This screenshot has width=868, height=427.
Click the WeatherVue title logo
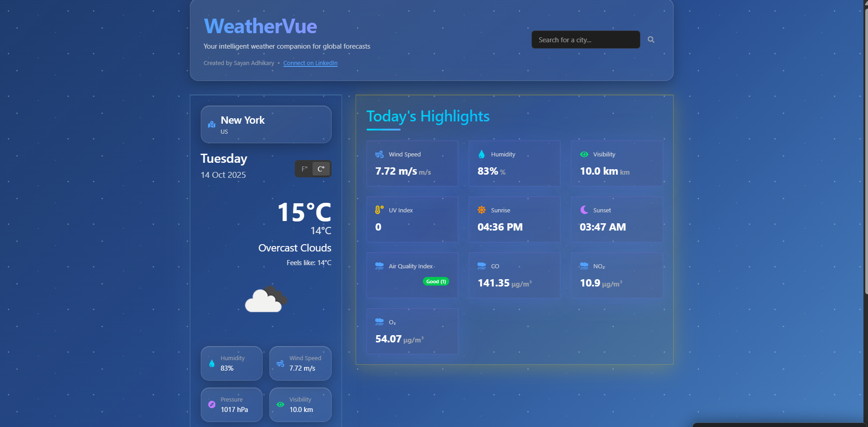tap(260, 26)
